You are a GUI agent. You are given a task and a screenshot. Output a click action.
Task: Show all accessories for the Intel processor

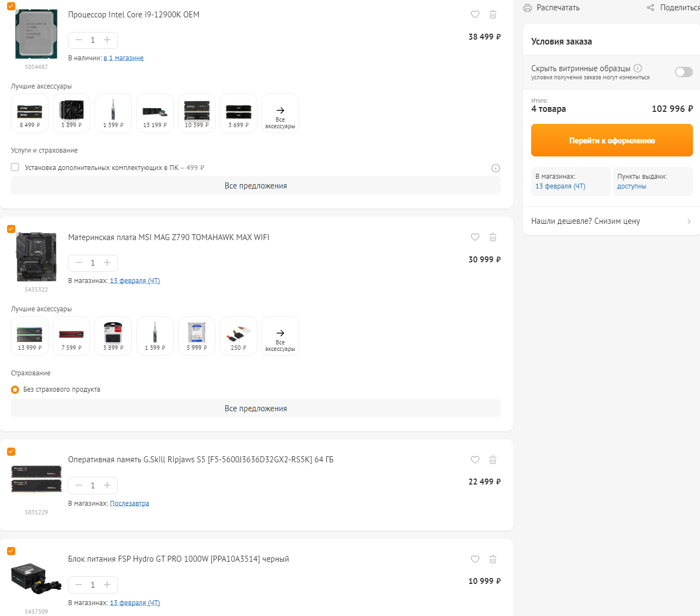click(280, 114)
